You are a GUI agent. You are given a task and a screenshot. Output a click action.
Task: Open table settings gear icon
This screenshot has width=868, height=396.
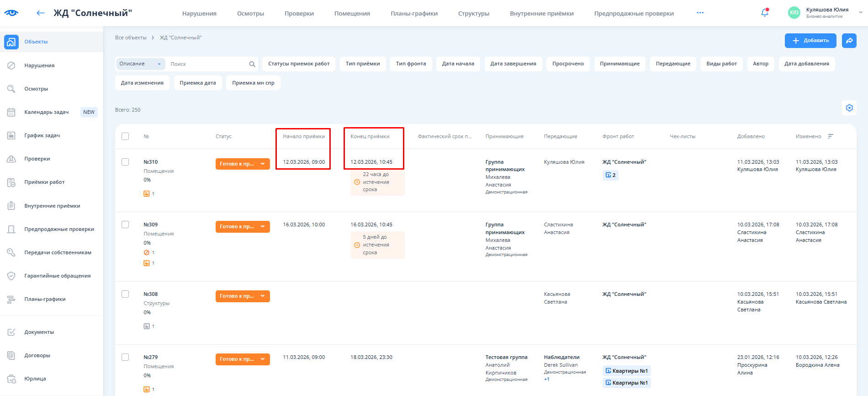[849, 108]
